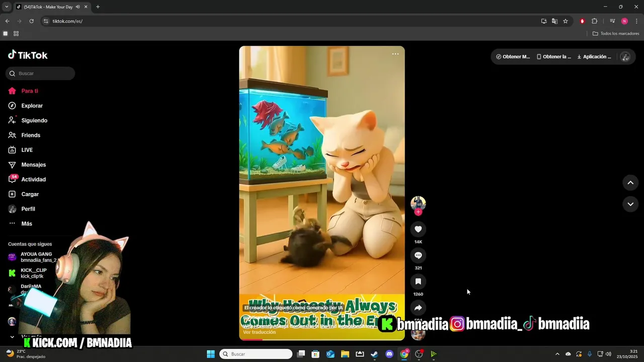Open the video creator's avatar
Screen dimensions: 644x362
[418, 203]
